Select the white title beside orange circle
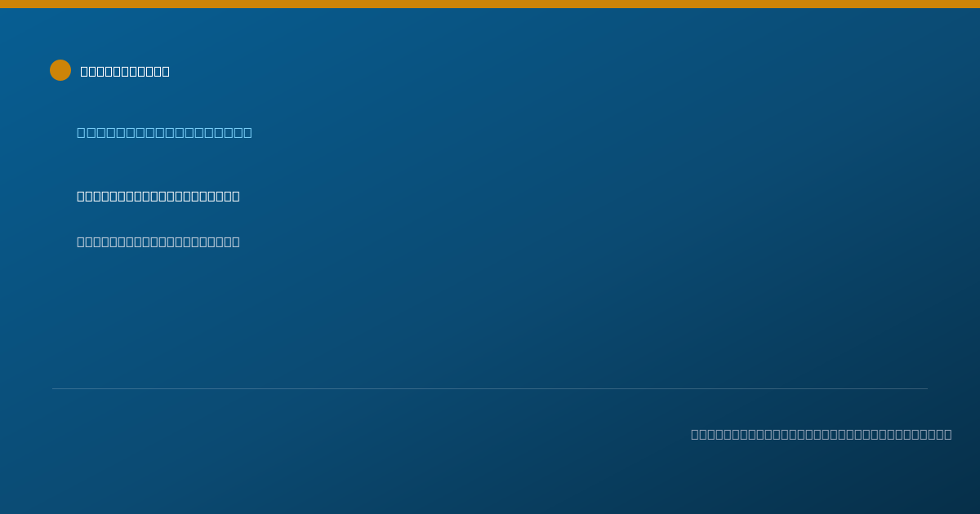980x514 pixels. pyautogui.click(x=125, y=71)
